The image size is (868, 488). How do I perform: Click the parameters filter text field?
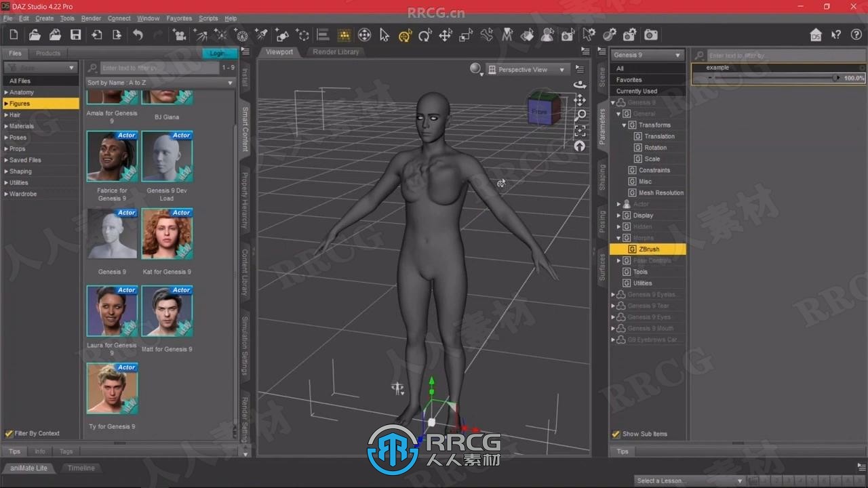[785, 56]
